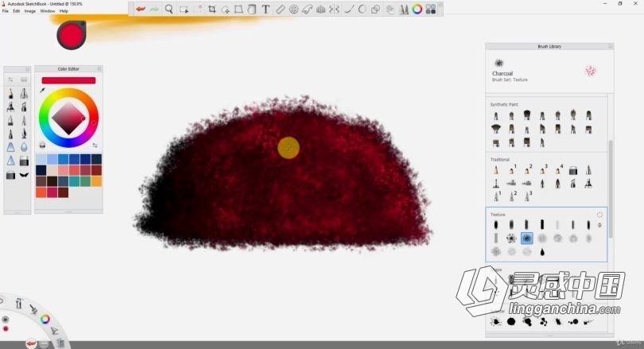
Task: Select the Zoom magnifier tool
Action: pos(169,9)
